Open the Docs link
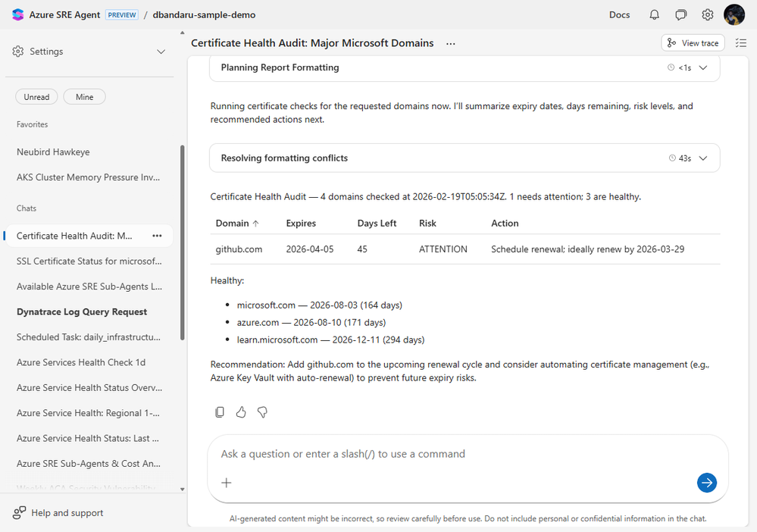Viewport: 757px width, 532px height. coord(619,15)
